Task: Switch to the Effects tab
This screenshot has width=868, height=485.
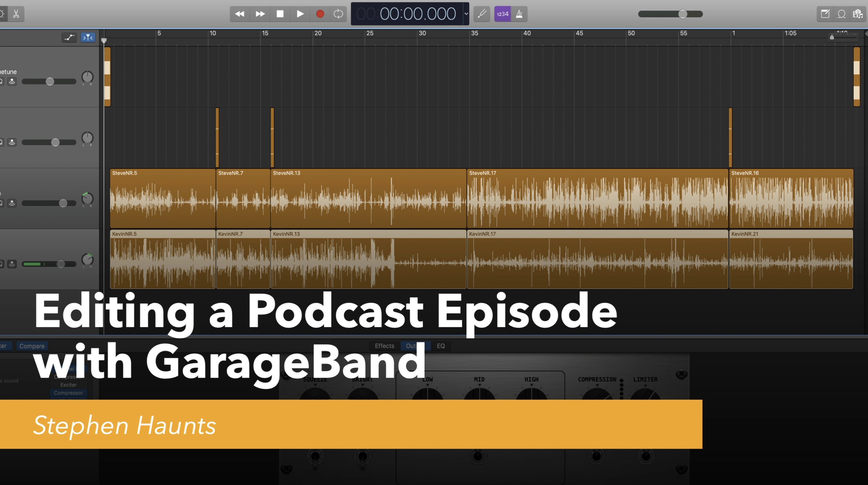Action: (x=384, y=346)
